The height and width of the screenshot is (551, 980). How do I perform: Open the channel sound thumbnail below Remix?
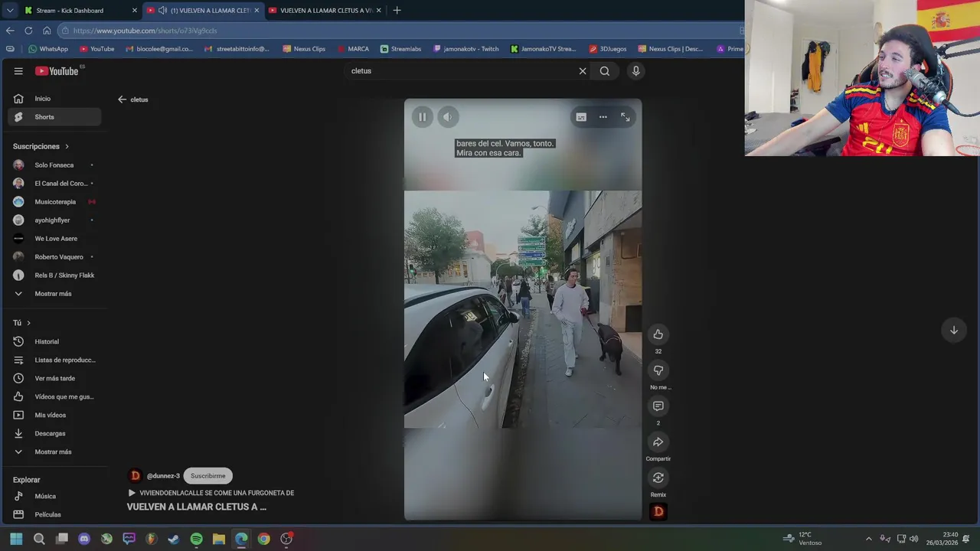tap(658, 512)
